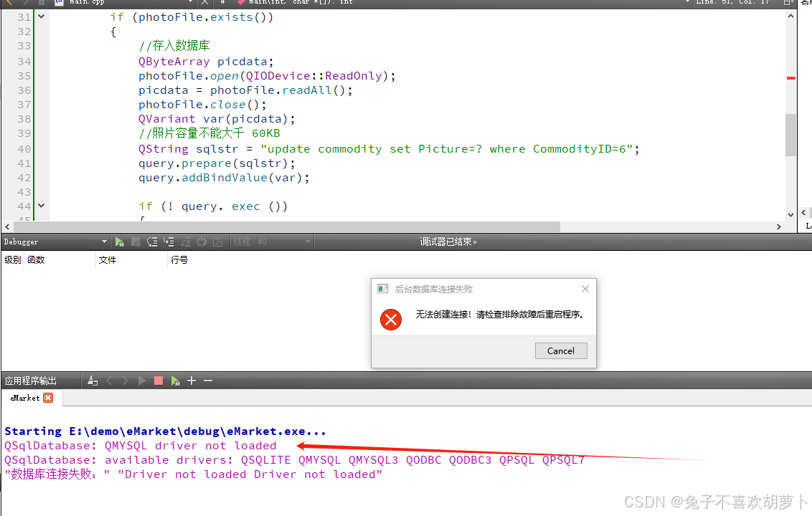Click the editor vertical scrollbar down arrow

(x=790, y=214)
